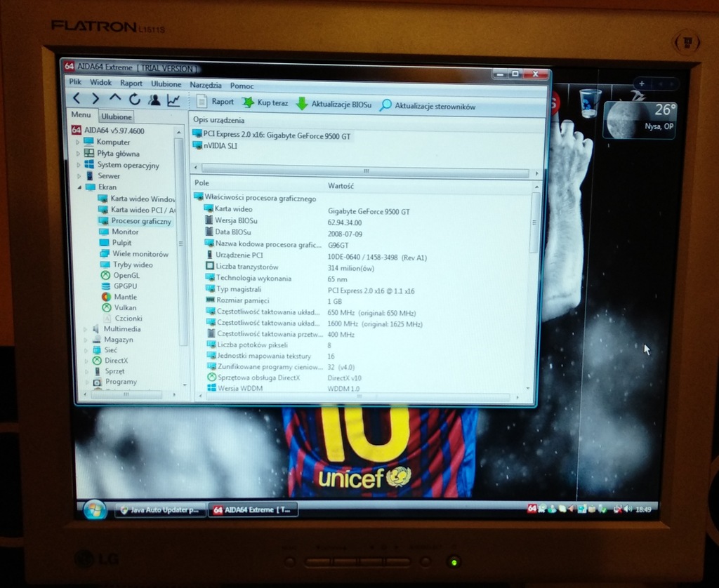This screenshot has width=719, height=588.
Task: Select the Data BIOSu row
Action: 284,233
